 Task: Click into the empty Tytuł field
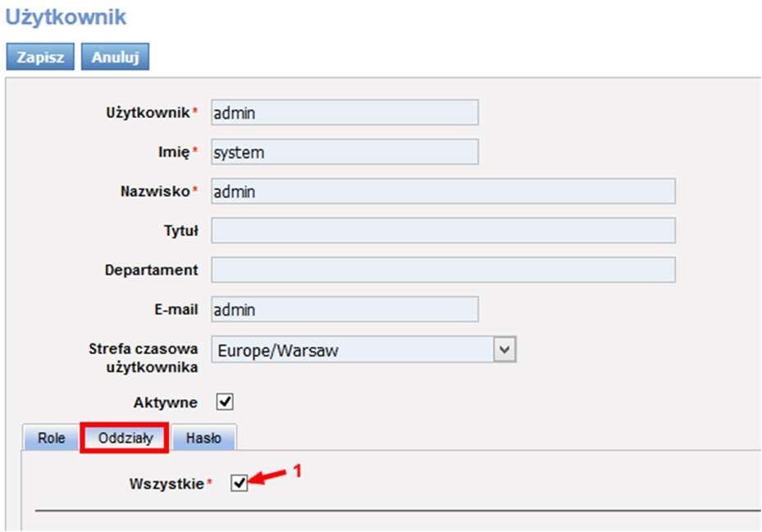pyautogui.click(x=443, y=231)
